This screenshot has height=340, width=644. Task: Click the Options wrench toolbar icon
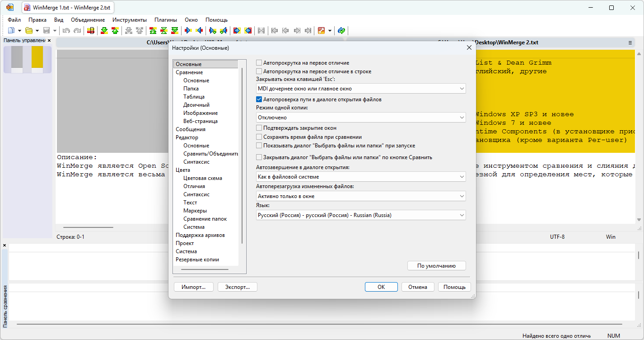(321, 30)
